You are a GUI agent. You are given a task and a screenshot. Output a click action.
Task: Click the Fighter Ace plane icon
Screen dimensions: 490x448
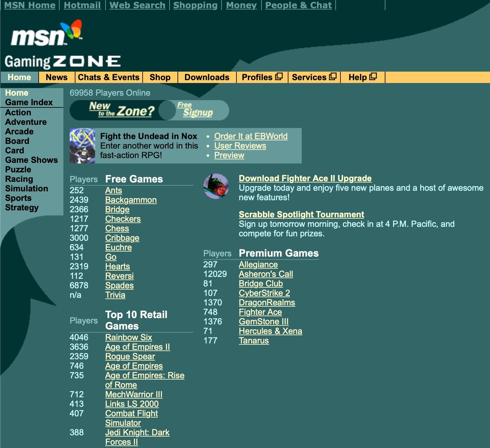(216, 186)
